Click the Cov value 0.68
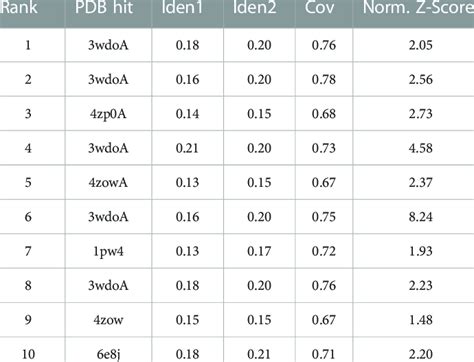474x362 pixels. point(324,114)
